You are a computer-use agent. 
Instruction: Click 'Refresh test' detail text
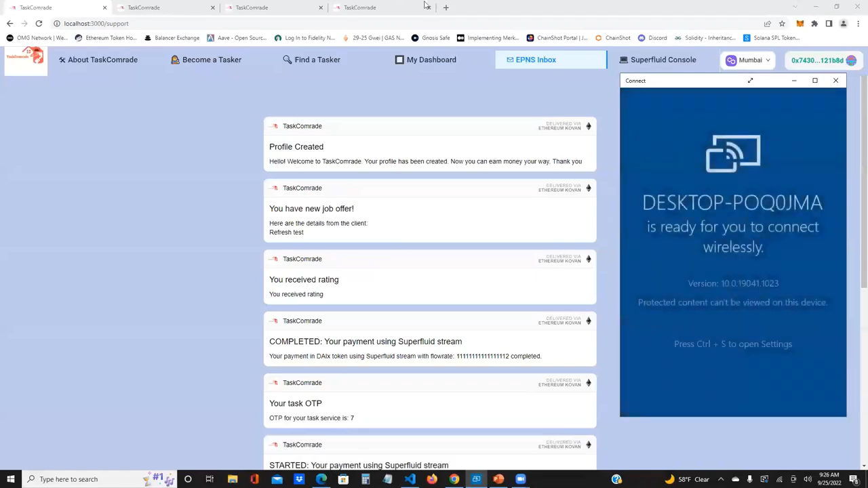(286, 232)
